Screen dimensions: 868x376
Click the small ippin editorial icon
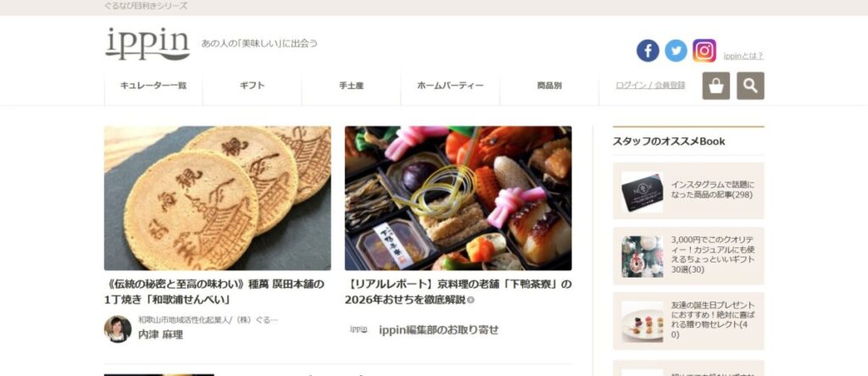point(359,329)
